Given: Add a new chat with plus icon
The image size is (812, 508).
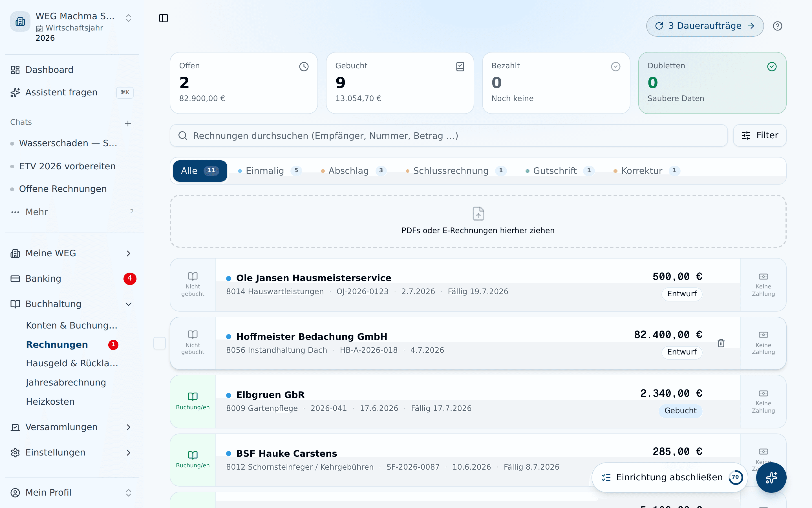Looking at the screenshot, I should coord(128,124).
